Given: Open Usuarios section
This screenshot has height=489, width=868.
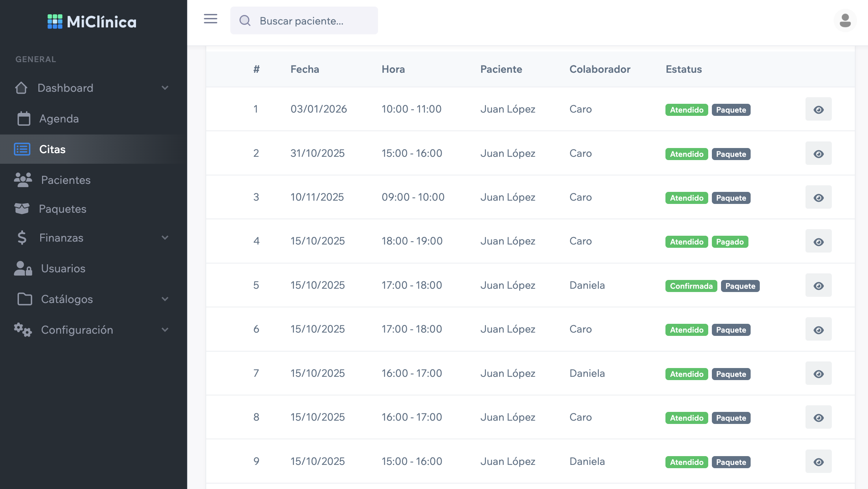Looking at the screenshot, I should click(63, 269).
